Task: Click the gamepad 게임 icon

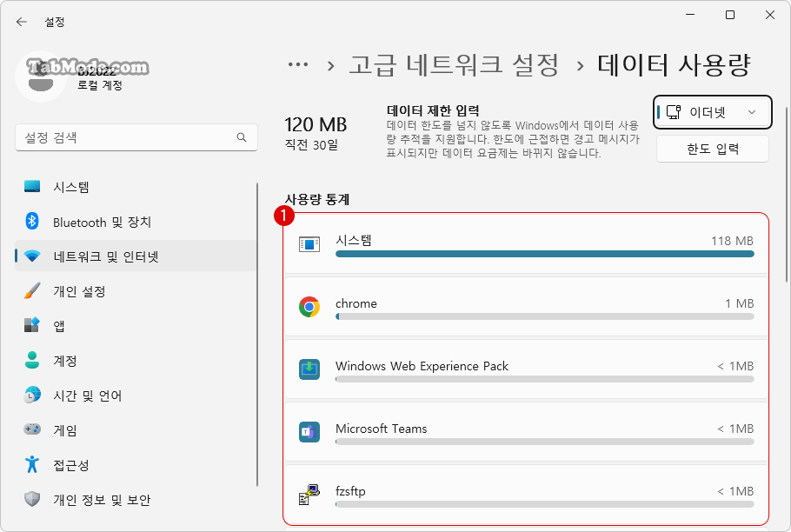Action: (x=32, y=429)
